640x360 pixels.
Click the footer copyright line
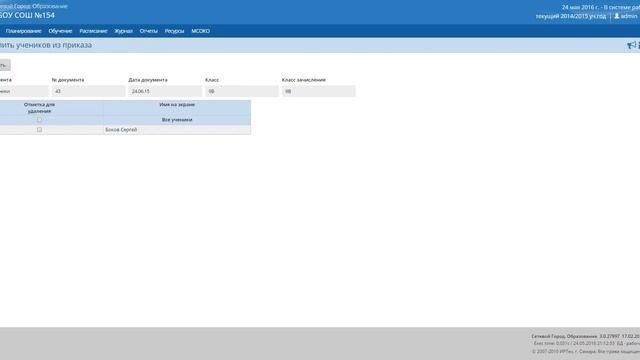[586, 351]
